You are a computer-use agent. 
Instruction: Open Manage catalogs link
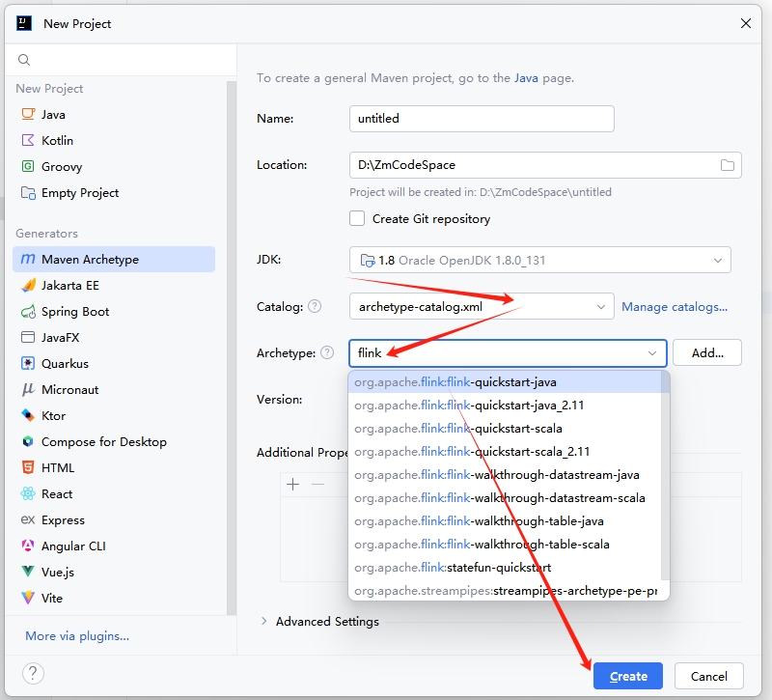(x=674, y=306)
